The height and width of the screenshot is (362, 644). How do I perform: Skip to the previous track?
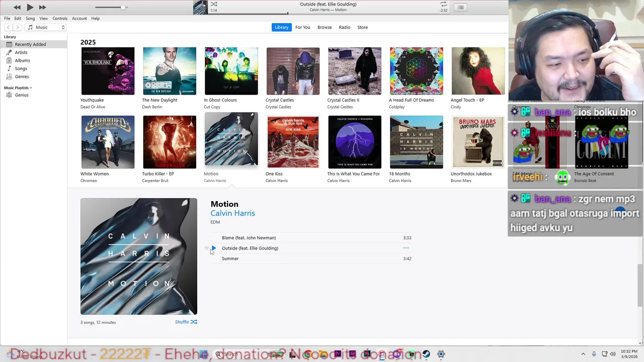tap(17, 7)
